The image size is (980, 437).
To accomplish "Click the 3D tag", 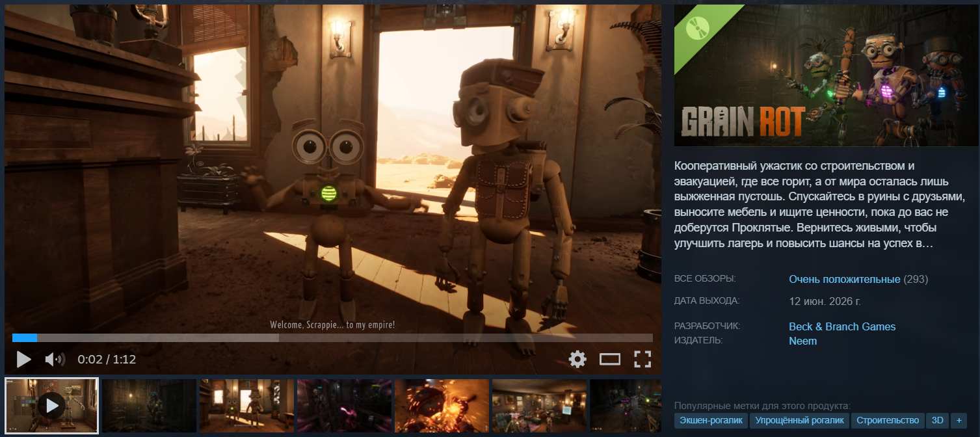I will click(x=938, y=420).
